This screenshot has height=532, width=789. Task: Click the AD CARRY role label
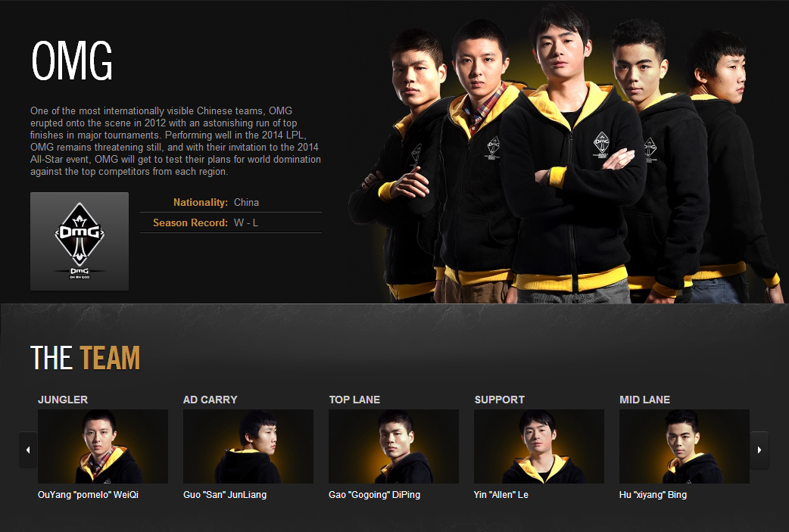211,400
